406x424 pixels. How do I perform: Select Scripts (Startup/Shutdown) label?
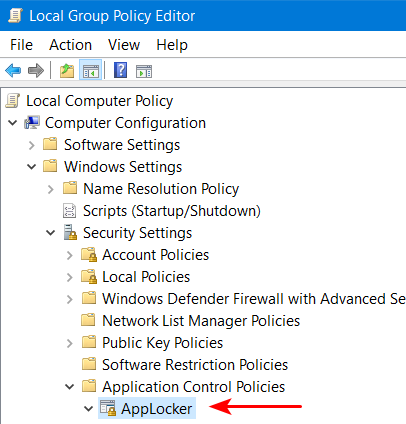click(172, 211)
